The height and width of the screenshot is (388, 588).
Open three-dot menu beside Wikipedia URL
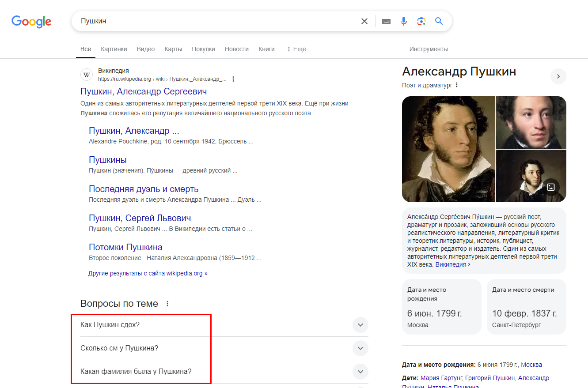coord(233,79)
